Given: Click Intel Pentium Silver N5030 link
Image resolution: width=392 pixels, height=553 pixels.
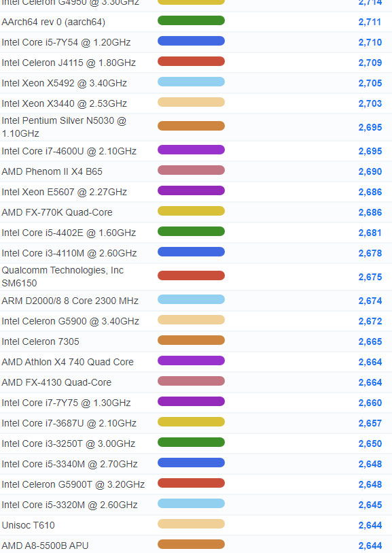Looking at the screenshot, I should coord(64,127).
